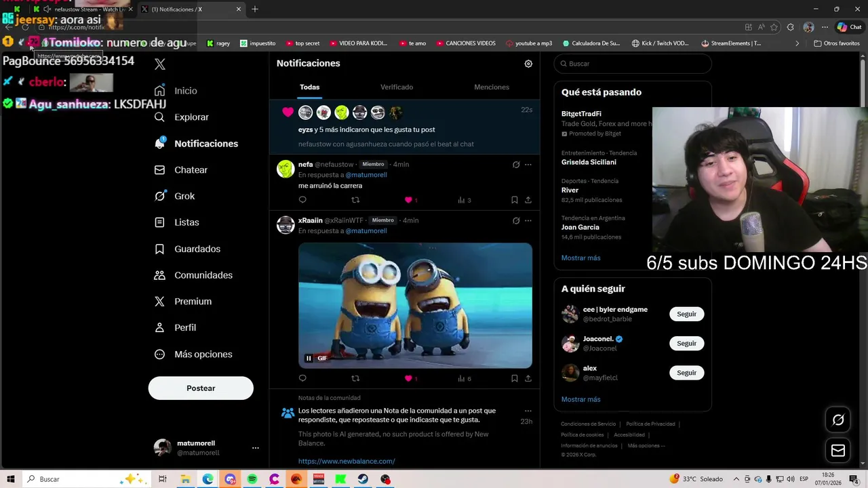This screenshot has height=488, width=868.
Task: Open the Guardados bookmark icon
Action: pos(159,249)
